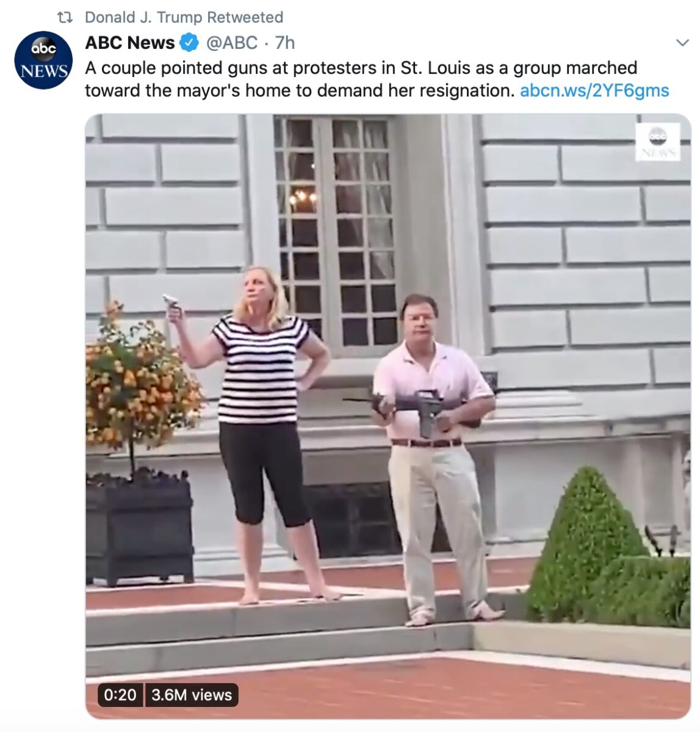Open the "Donald J. Trump Retweeted" link

coord(184,17)
